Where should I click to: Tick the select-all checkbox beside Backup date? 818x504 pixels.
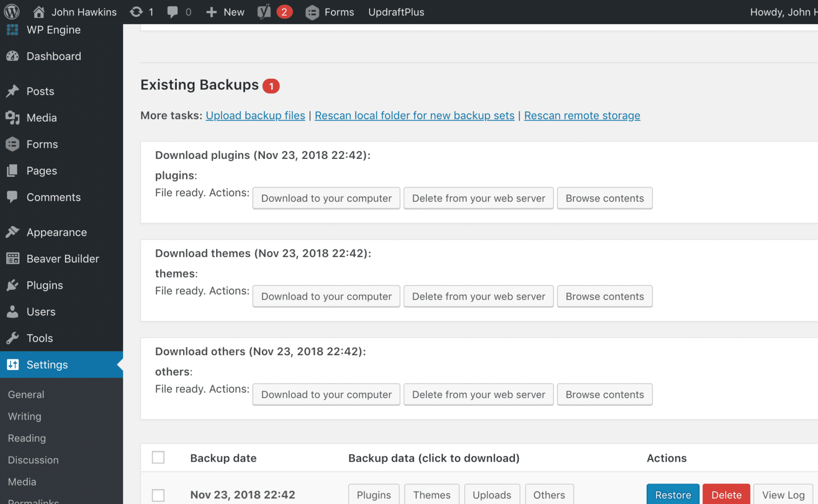click(x=158, y=457)
